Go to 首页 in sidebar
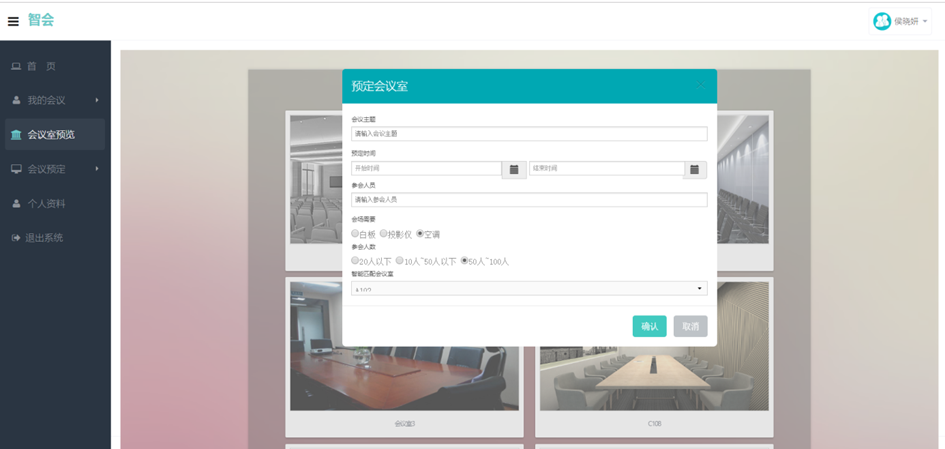945x449 pixels. tap(55, 66)
